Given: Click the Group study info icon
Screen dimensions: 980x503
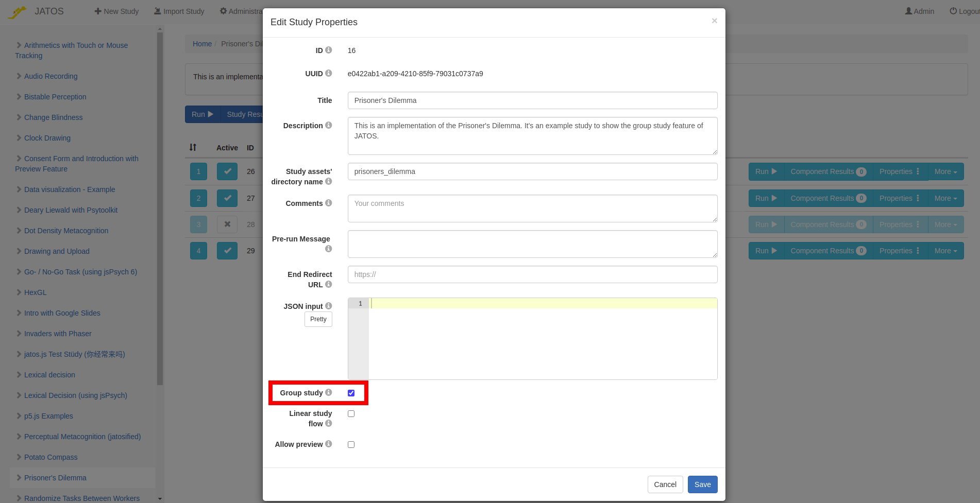Looking at the screenshot, I should coord(328,392).
